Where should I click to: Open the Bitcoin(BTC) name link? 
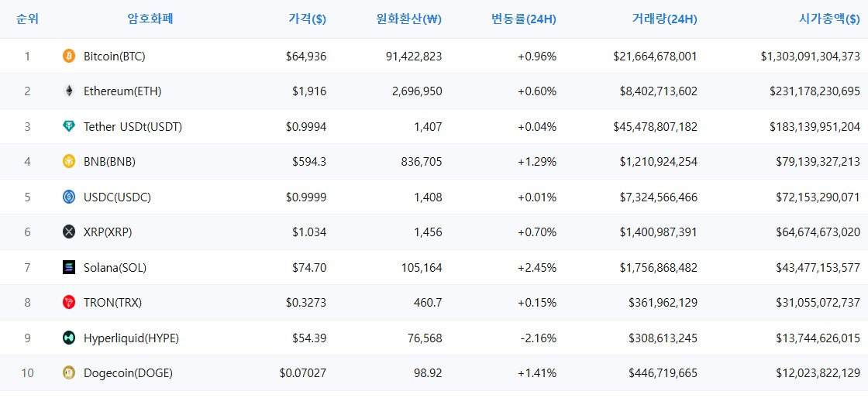click(115, 57)
